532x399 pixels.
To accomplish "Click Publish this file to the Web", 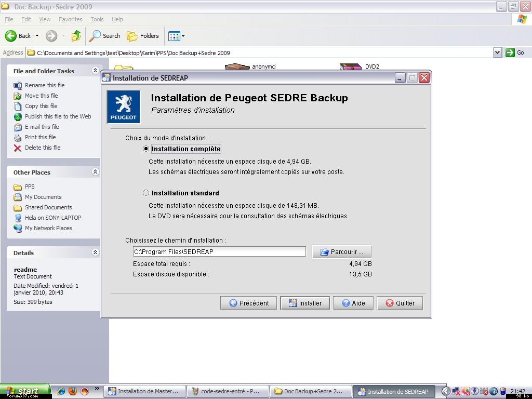I will (x=52, y=116).
